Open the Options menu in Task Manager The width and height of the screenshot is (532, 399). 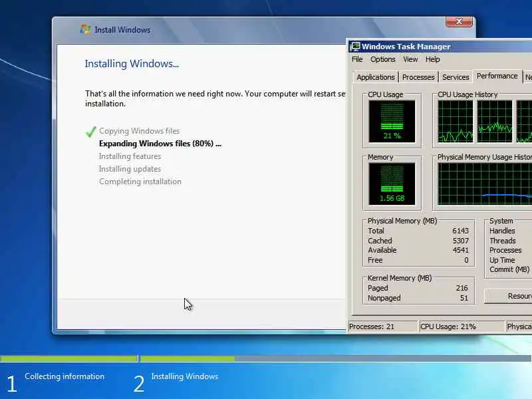(x=383, y=59)
